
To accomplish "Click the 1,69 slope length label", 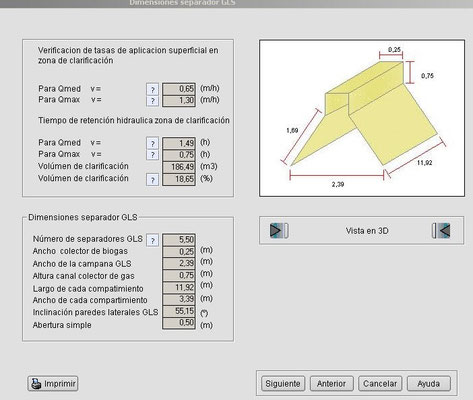I will click(x=292, y=130).
